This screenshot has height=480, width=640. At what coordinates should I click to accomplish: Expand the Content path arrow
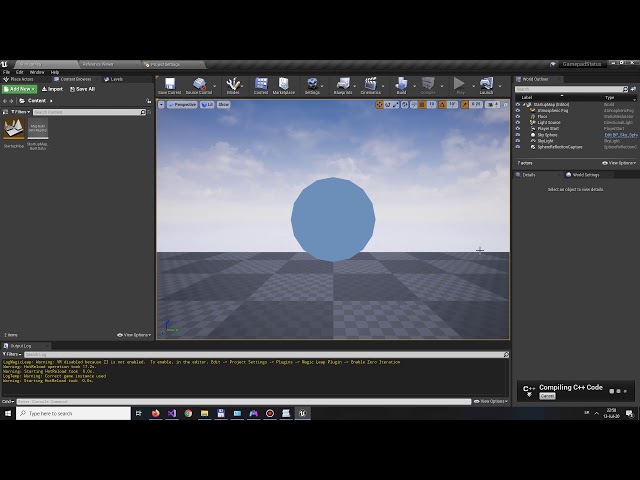(51, 101)
